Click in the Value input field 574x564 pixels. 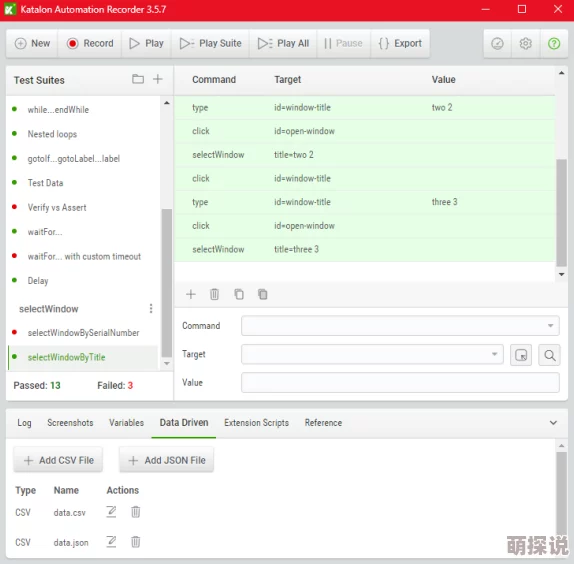[x=400, y=383]
